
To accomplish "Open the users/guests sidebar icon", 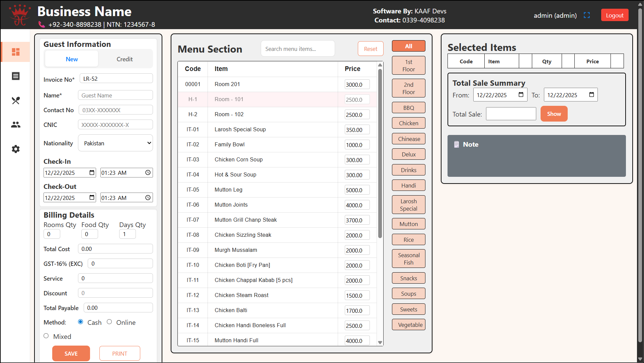I will click(x=16, y=125).
